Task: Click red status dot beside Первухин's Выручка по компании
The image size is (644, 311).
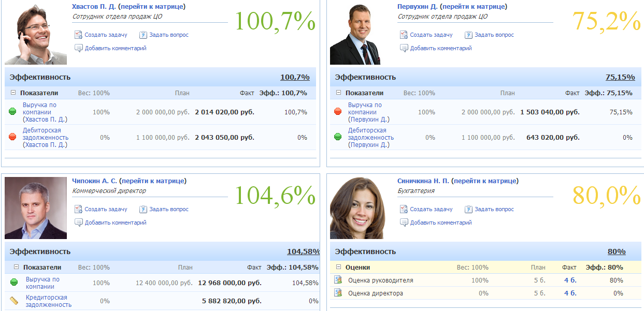Action: (338, 112)
